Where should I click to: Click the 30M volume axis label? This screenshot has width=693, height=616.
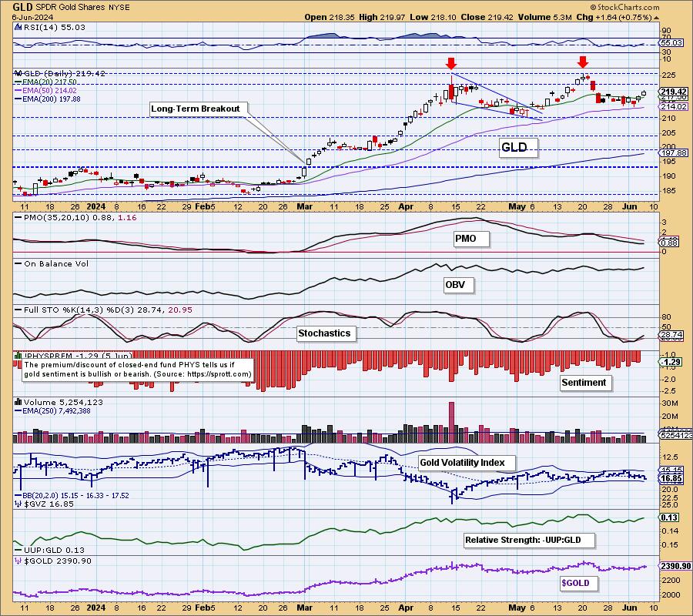tap(670, 403)
